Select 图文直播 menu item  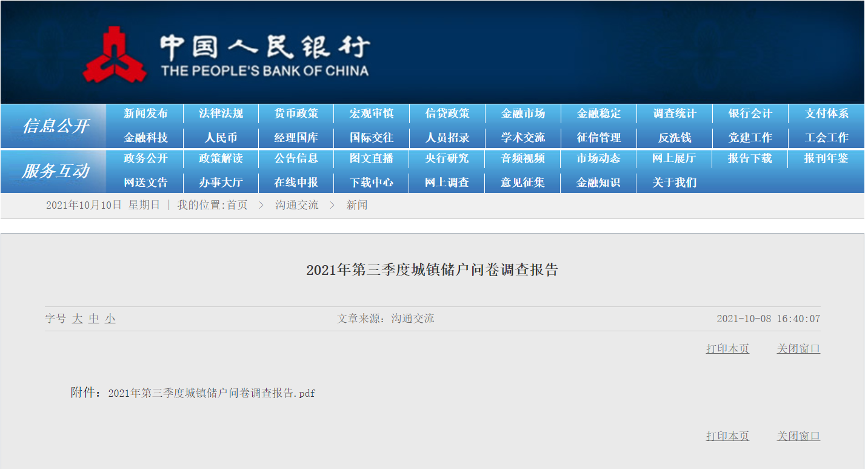click(x=372, y=158)
